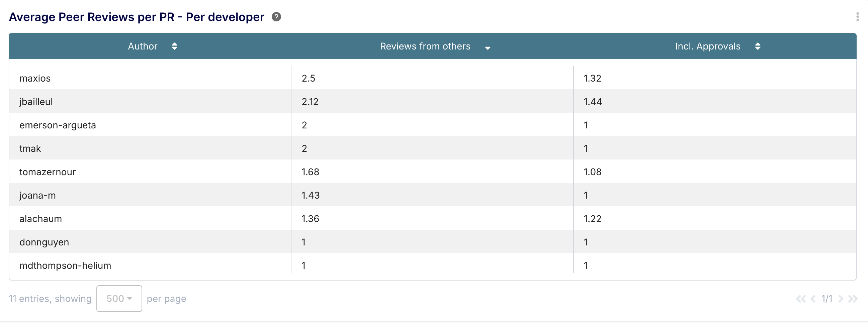Image resolution: width=868 pixels, height=323 pixels.
Task: Click the Incl. Approvals header text
Action: click(x=708, y=46)
